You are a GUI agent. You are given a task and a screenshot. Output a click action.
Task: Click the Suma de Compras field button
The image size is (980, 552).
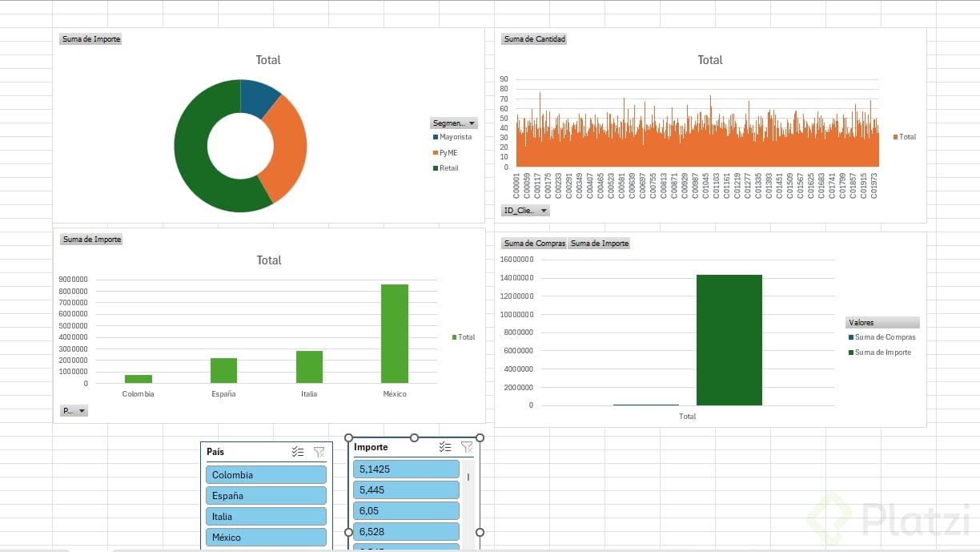coord(534,244)
